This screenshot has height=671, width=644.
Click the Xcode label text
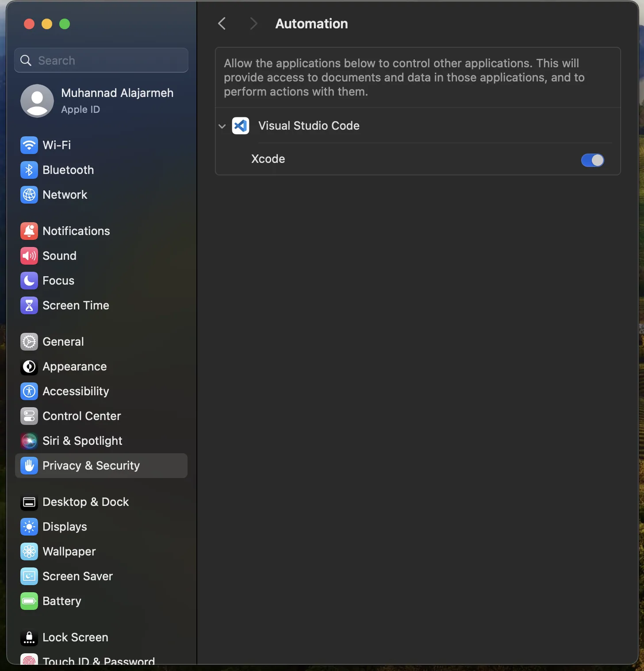pos(268,159)
